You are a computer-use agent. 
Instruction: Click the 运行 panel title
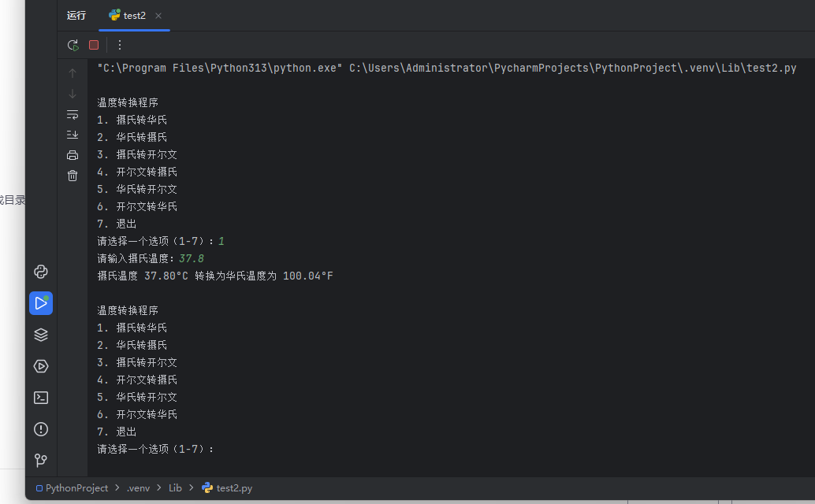[76, 16]
